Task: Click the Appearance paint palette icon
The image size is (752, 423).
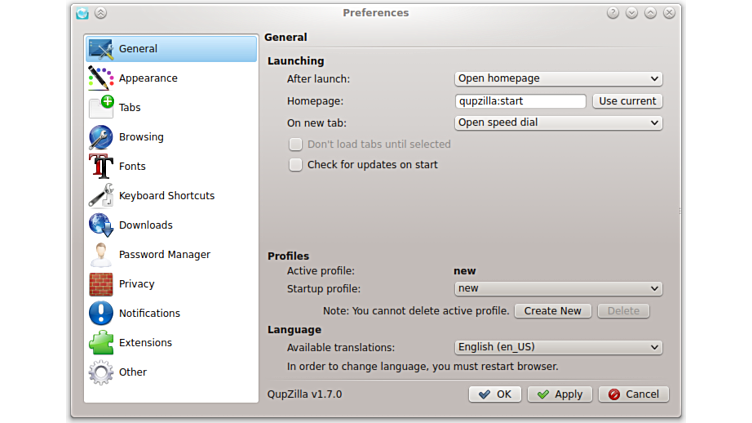Action: 101,78
